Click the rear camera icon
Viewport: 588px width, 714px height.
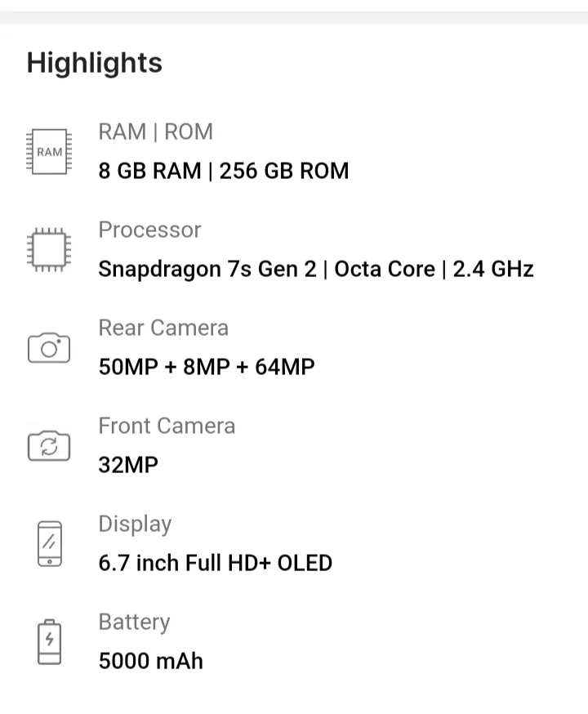point(49,348)
